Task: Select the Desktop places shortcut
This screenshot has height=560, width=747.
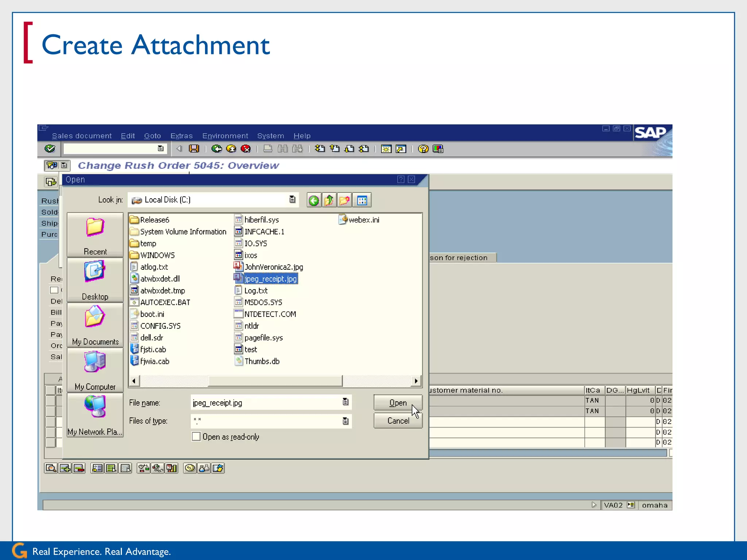Action: coord(95,280)
